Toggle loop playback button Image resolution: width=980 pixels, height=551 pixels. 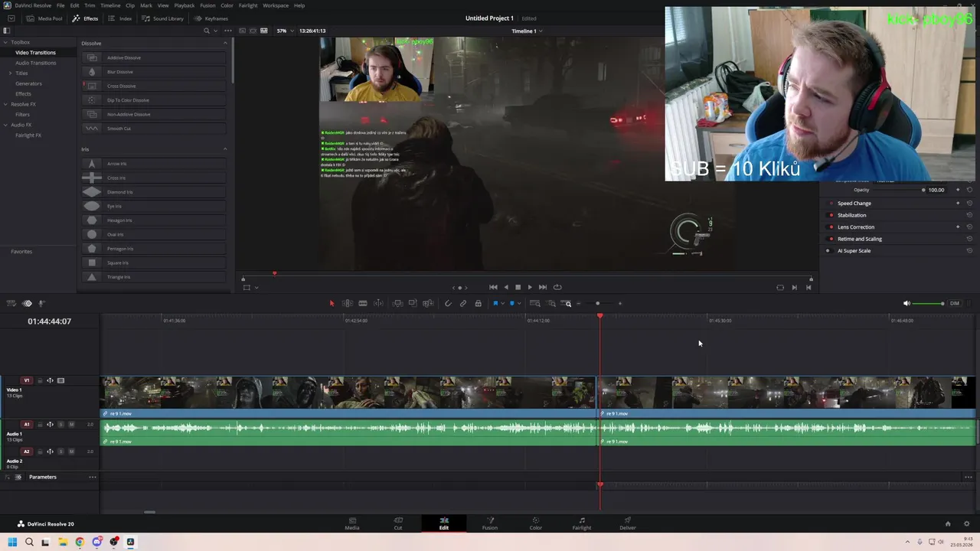click(x=557, y=287)
